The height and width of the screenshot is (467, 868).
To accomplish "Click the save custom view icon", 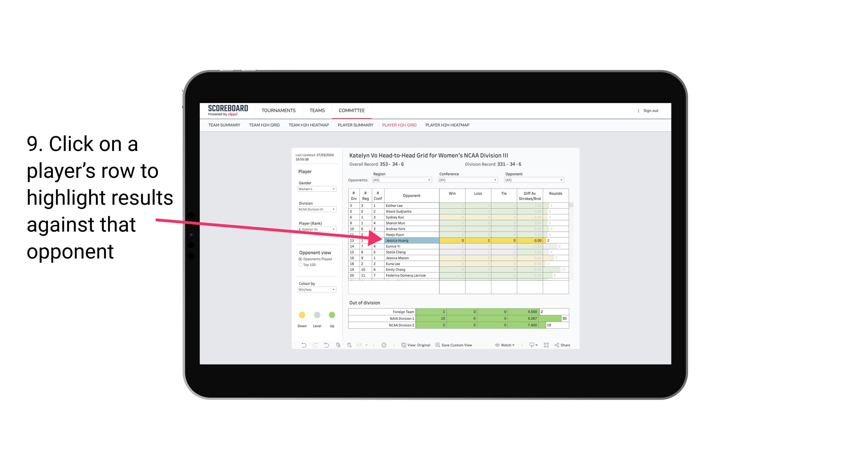I will point(438,346).
